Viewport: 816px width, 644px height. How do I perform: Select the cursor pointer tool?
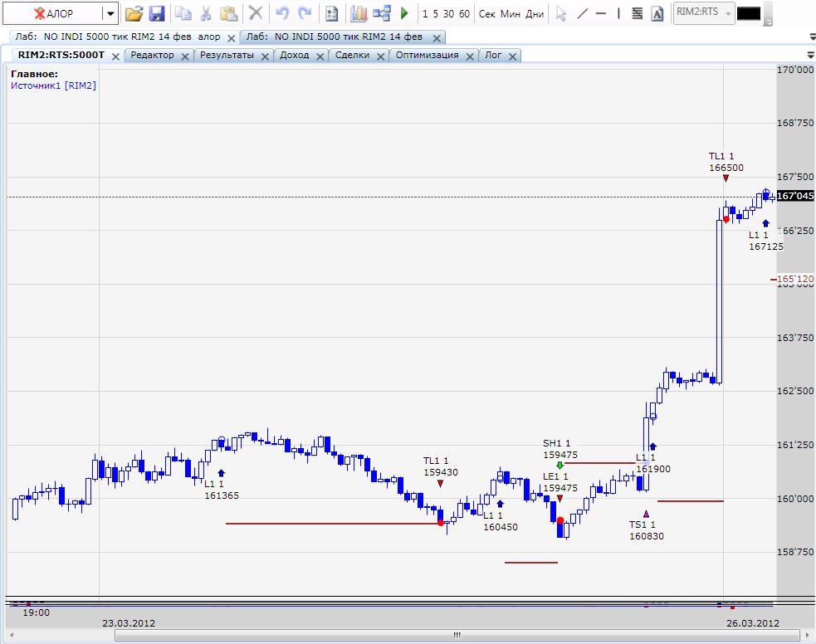pos(560,14)
